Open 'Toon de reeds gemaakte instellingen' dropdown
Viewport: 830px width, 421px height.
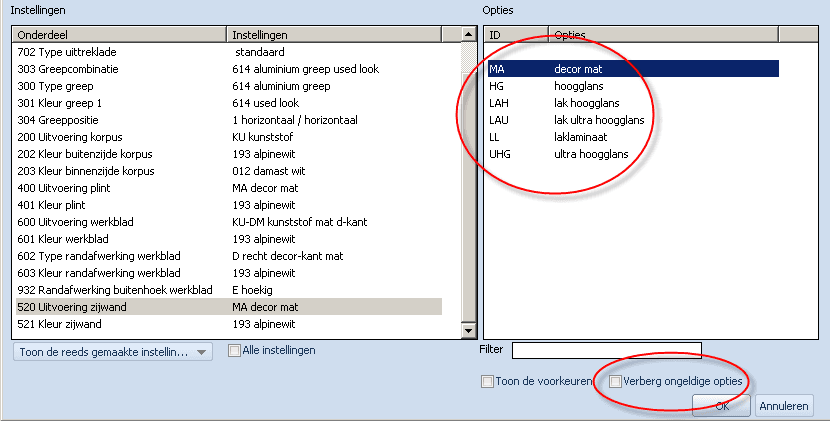[113, 352]
